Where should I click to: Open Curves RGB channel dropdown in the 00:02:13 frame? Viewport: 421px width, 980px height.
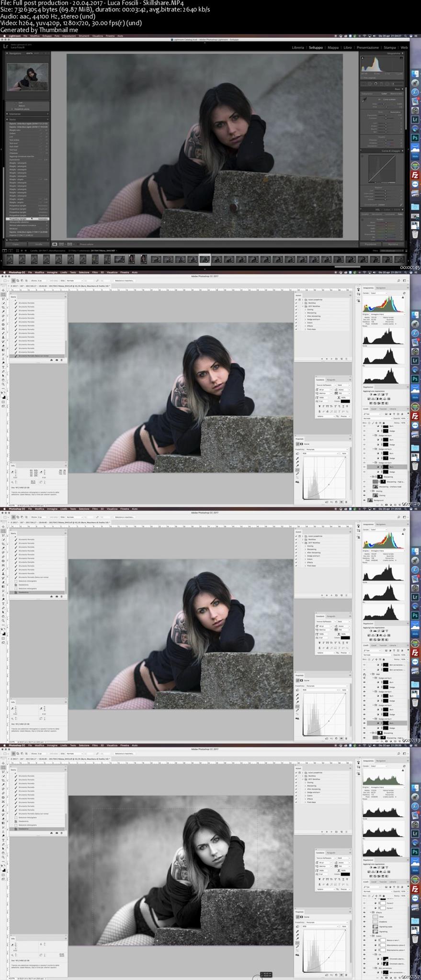click(x=320, y=690)
